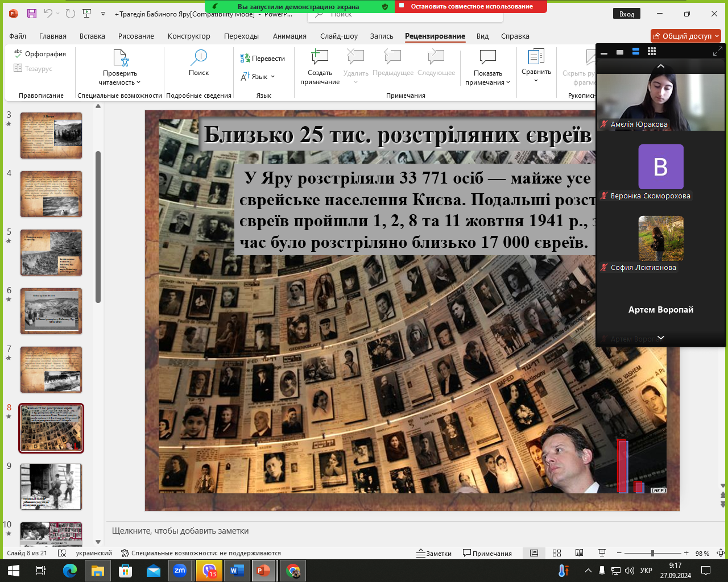Zoom in with the plus button
Image resolution: width=728 pixels, height=582 pixels.
tap(686, 553)
